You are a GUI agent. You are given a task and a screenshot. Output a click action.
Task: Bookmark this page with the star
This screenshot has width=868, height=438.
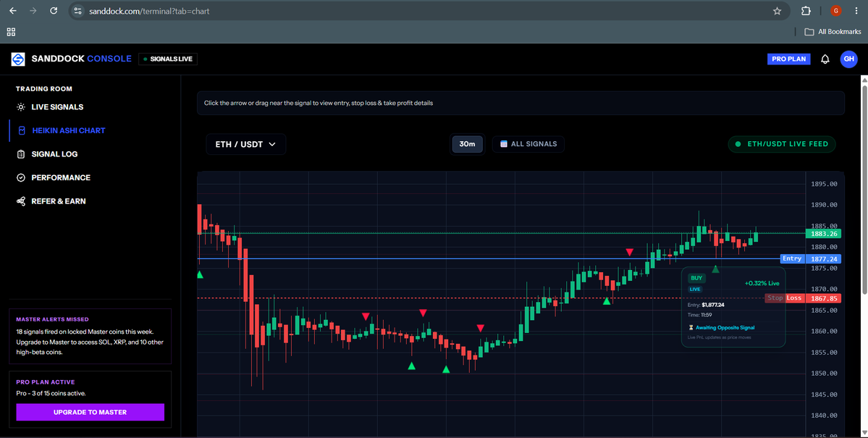pos(778,11)
